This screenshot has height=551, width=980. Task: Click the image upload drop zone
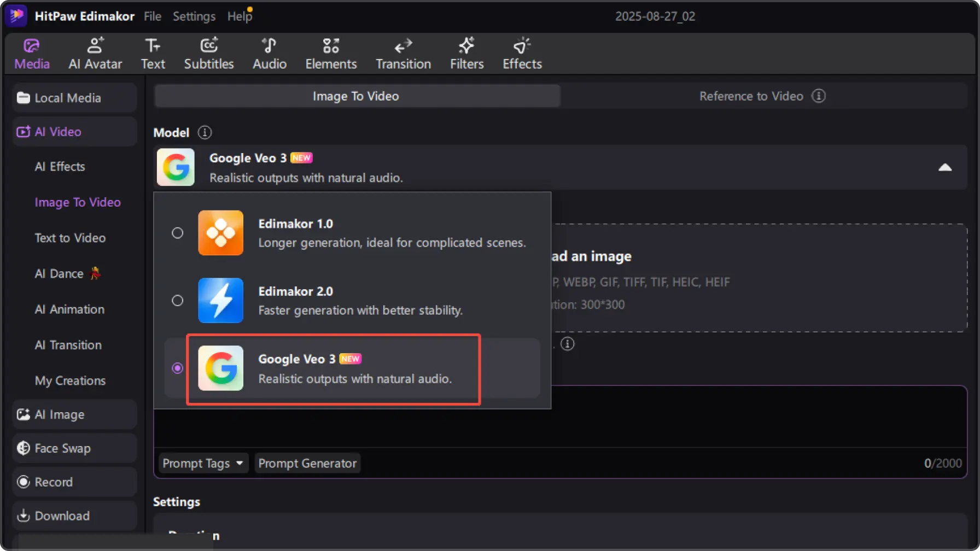point(759,278)
